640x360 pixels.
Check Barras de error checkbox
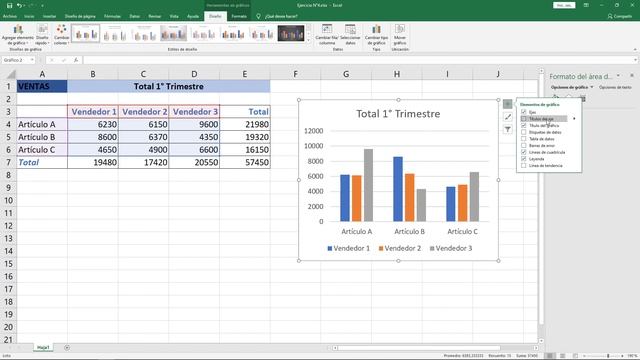click(x=524, y=145)
